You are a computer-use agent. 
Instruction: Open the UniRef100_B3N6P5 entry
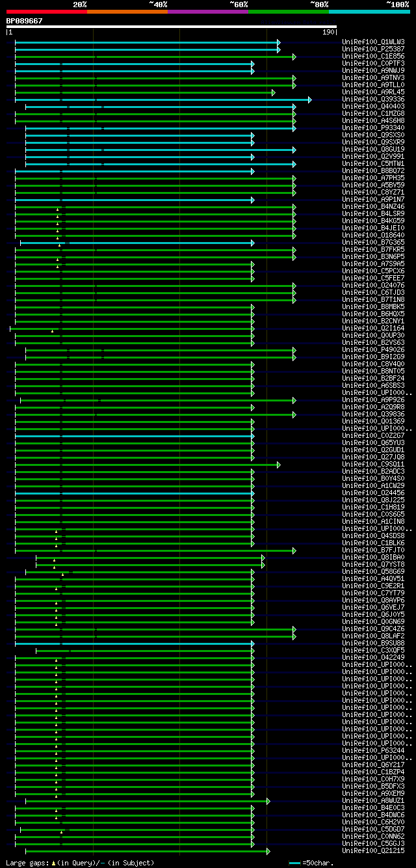click(373, 256)
